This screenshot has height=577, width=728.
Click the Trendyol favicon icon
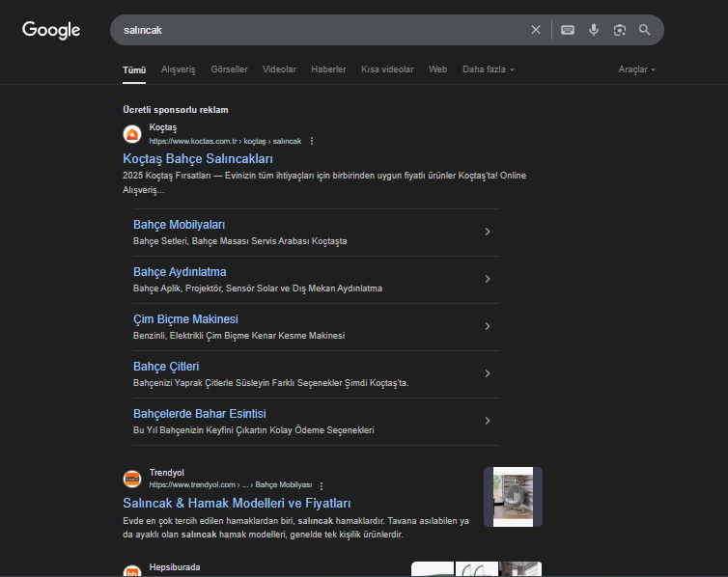[x=132, y=479]
